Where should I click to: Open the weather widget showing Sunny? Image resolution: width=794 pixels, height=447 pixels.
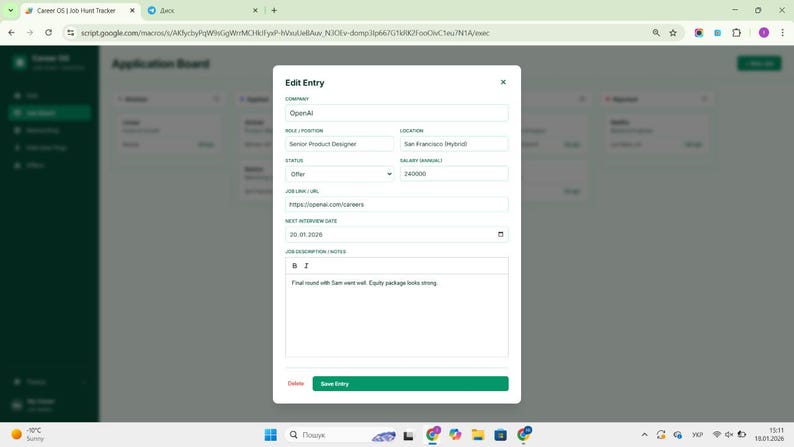click(x=28, y=434)
